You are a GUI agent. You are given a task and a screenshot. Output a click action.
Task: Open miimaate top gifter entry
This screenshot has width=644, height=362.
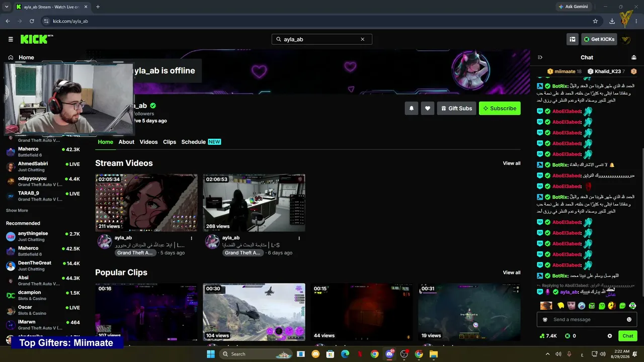point(565,71)
